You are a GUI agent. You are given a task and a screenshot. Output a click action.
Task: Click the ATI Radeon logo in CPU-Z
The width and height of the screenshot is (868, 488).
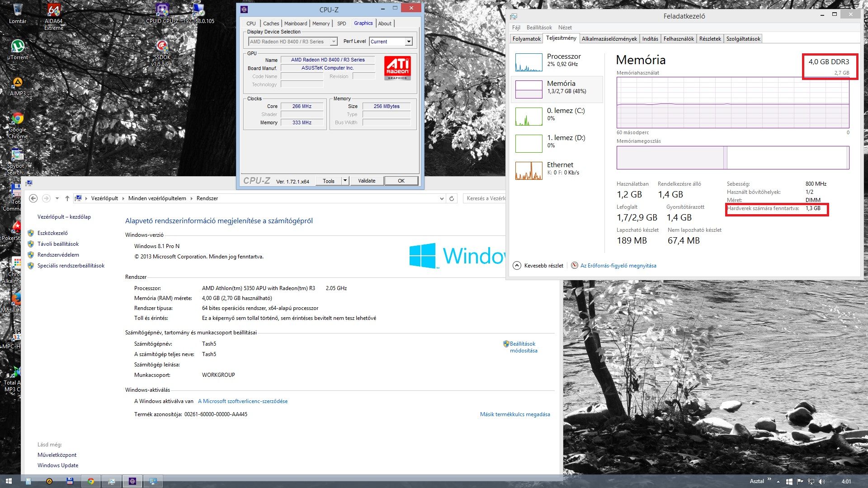[397, 68]
